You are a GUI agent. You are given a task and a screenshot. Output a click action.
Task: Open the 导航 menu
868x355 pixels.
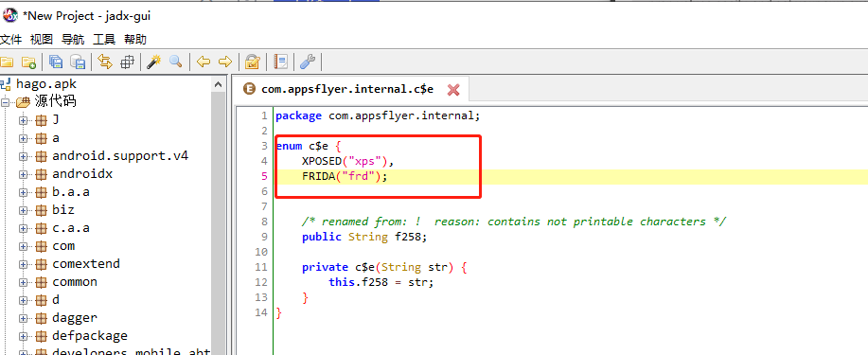point(73,40)
